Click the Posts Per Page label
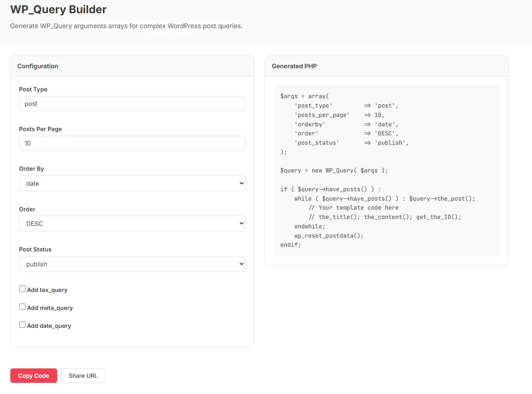The width and height of the screenshot is (532, 394). point(41,129)
